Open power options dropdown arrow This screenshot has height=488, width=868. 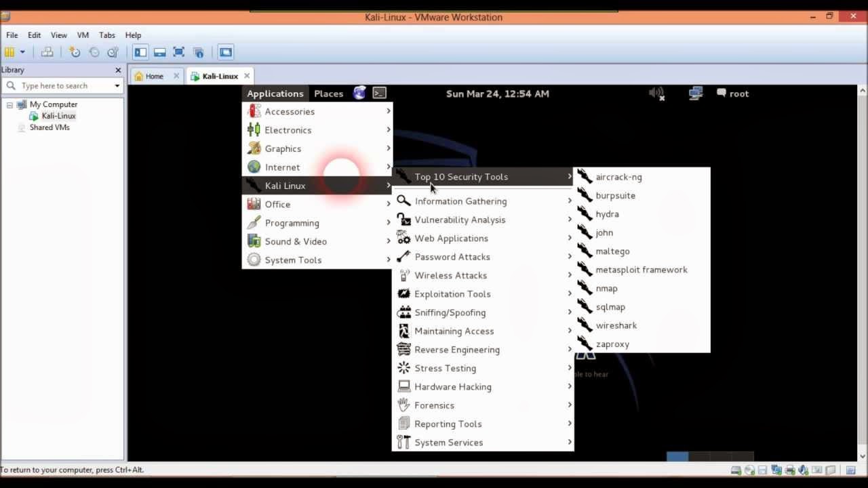tap(22, 52)
